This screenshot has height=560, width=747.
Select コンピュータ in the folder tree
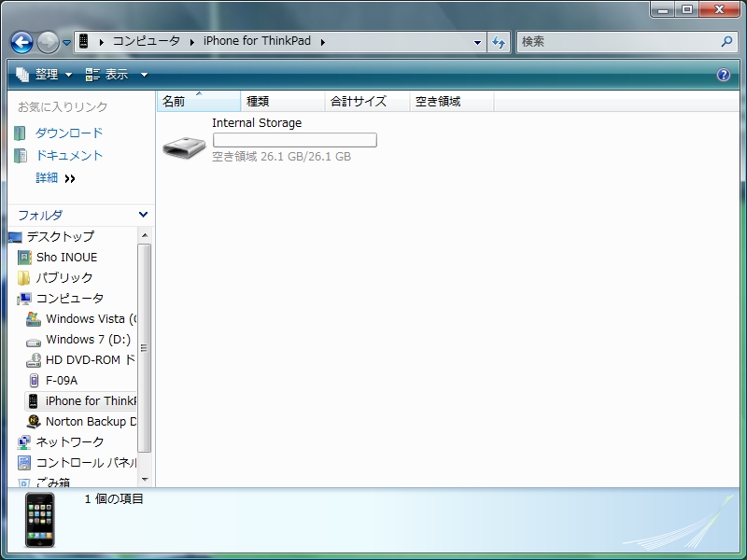69,298
